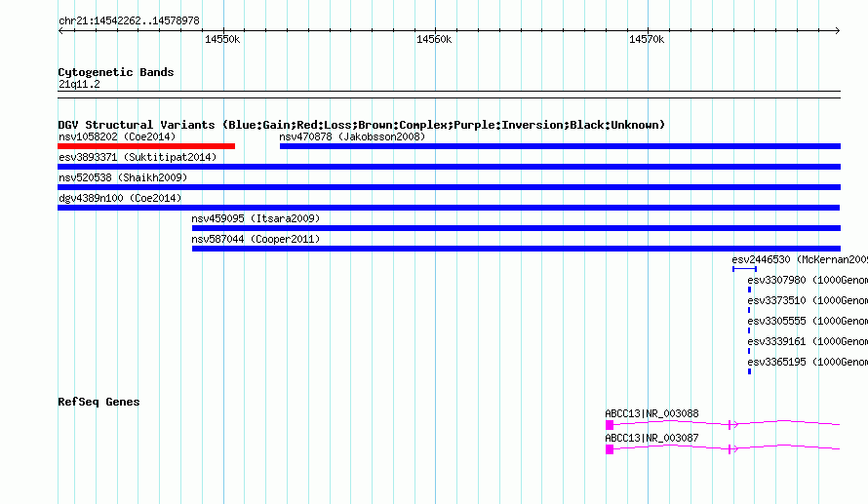Open nsv520538 (Shaikh2009) variant label

click(123, 177)
